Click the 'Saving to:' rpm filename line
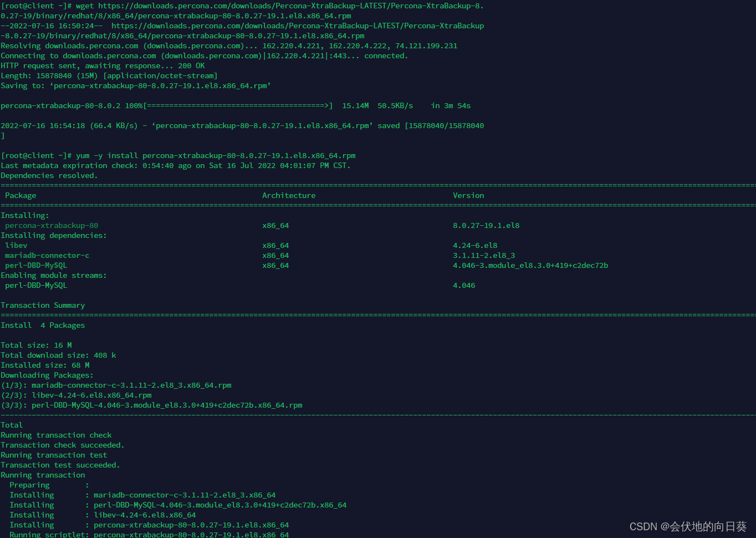 click(136, 86)
